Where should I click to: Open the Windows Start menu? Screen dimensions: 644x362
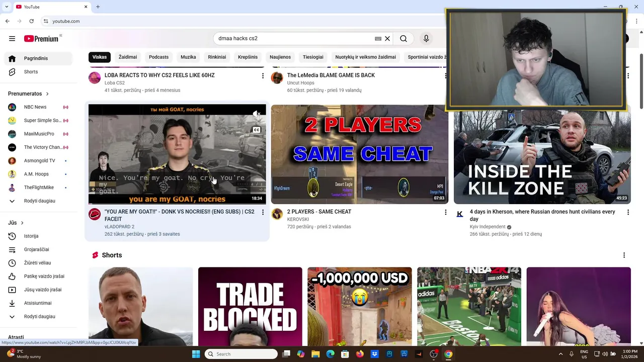point(196,354)
